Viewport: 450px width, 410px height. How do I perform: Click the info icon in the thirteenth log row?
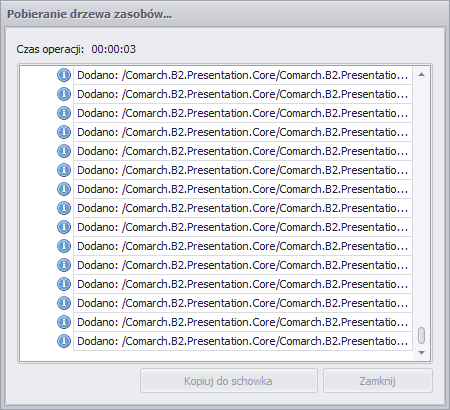64,303
